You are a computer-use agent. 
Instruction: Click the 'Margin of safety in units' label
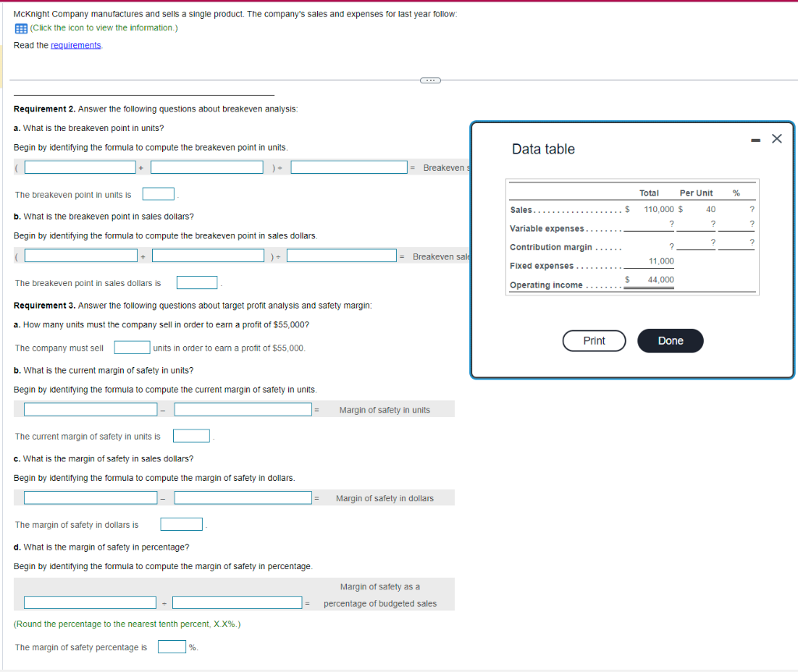click(385, 410)
